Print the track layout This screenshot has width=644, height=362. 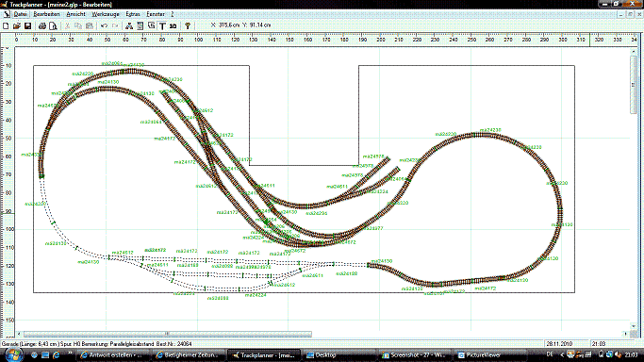[41, 25]
